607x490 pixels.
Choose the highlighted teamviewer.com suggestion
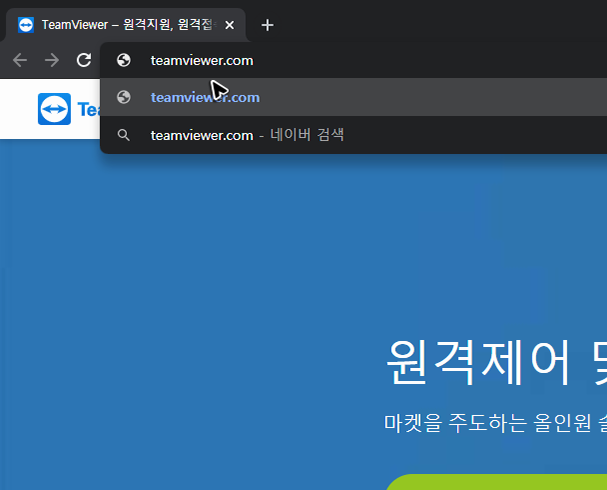pyautogui.click(x=353, y=97)
